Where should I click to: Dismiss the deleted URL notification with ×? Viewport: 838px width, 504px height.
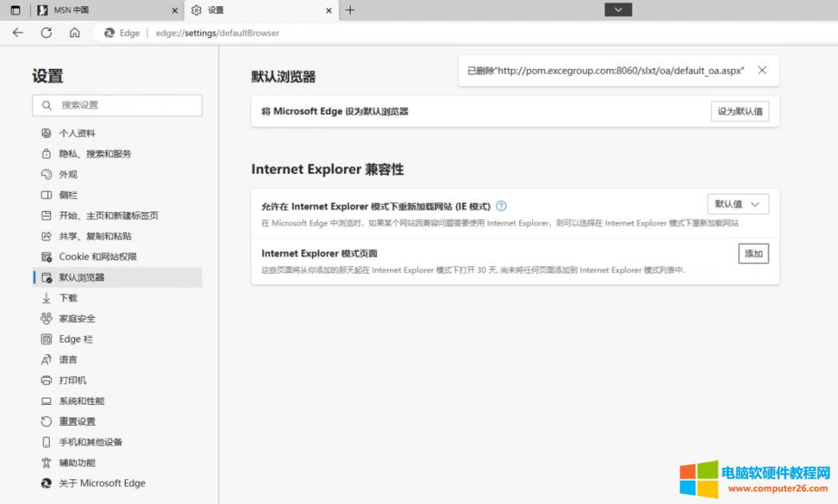761,70
